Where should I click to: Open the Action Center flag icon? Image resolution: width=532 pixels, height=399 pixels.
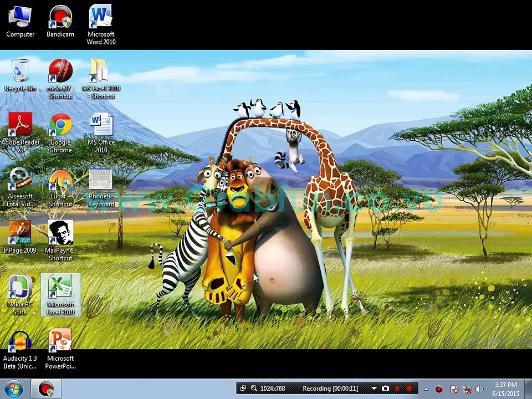454,389
